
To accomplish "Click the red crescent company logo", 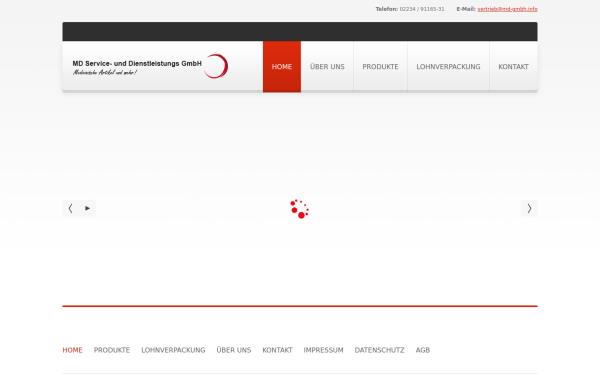I will point(216,66).
